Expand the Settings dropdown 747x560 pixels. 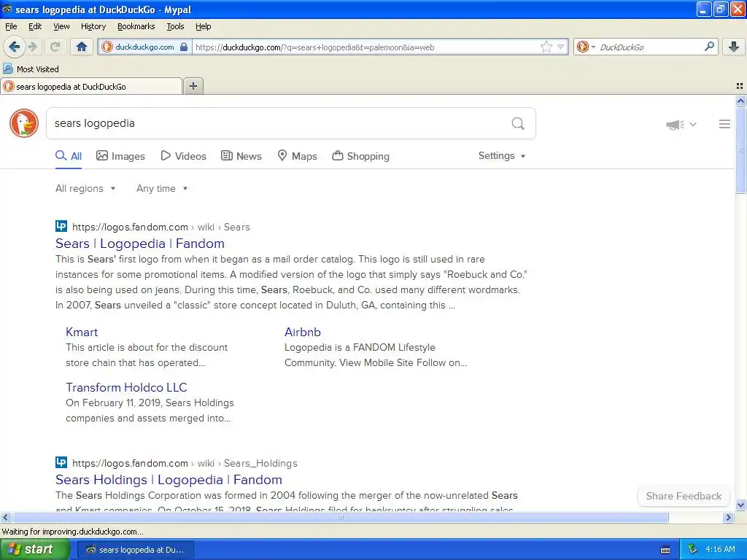click(x=502, y=156)
